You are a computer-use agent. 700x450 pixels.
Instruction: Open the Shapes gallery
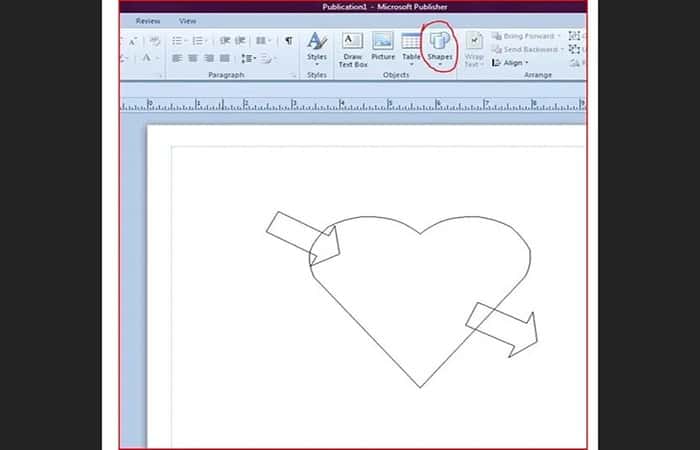pos(440,49)
